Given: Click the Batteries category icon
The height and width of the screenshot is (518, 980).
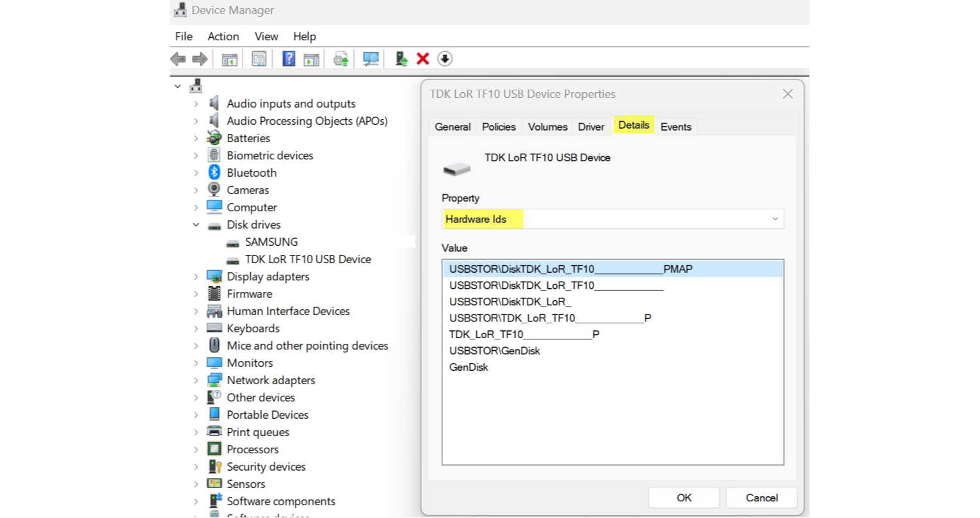Looking at the screenshot, I should tap(214, 138).
